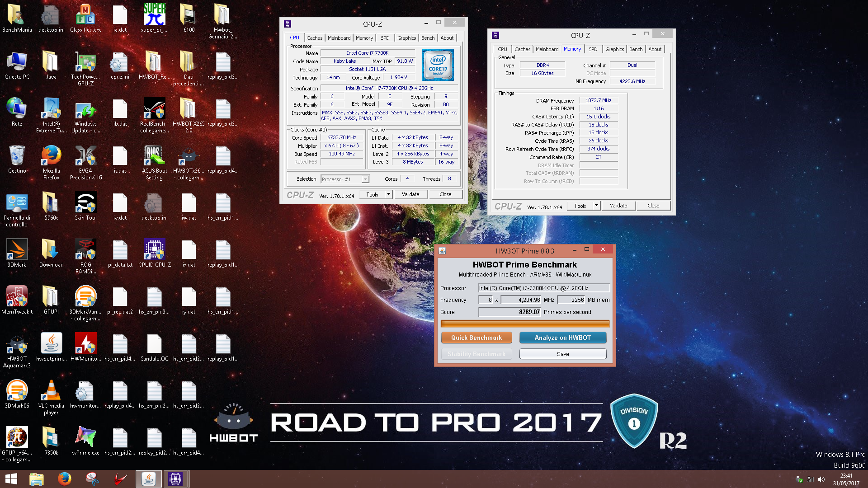The image size is (868, 488).
Task: Switch to Caches tab in left CPU-Z
Action: 314,38
